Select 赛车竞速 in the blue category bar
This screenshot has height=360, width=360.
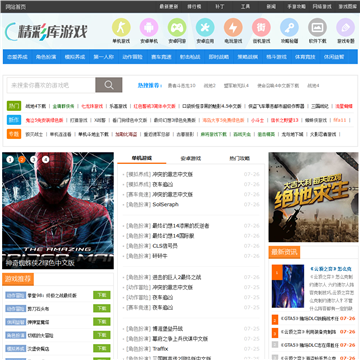click(161, 57)
